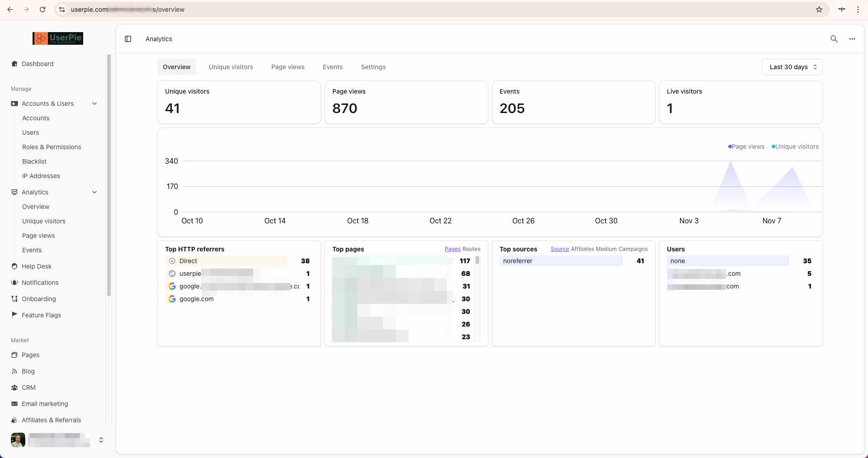
Task: Open the Last 30 days dropdown
Action: point(792,67)
